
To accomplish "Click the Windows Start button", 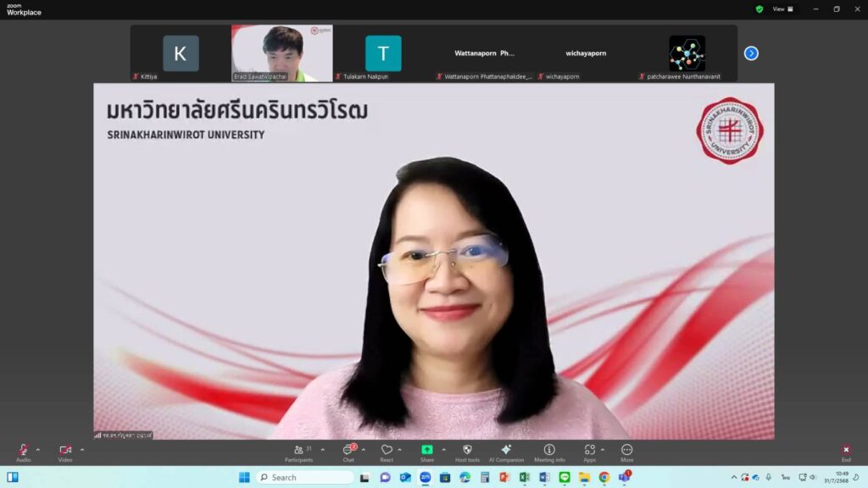I will 244,478.
